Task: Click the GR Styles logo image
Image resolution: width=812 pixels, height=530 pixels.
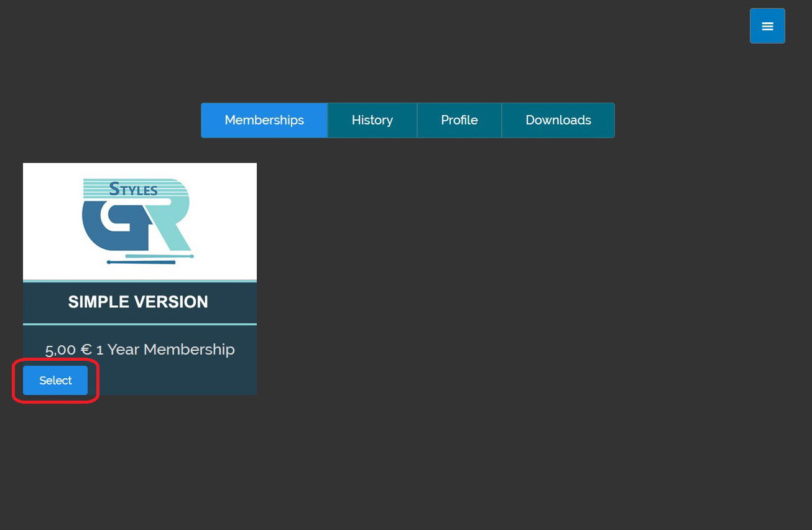Action: point(139,221)
